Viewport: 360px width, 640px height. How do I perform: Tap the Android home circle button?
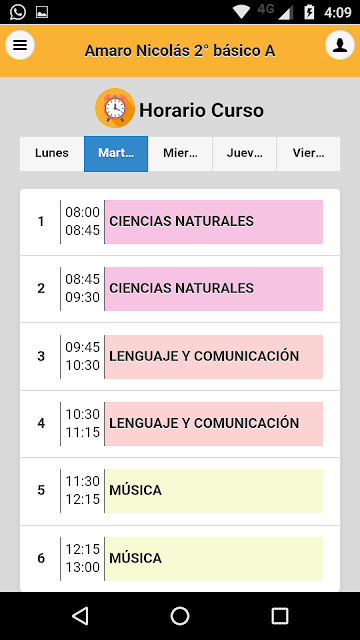[x=180, y=616]
